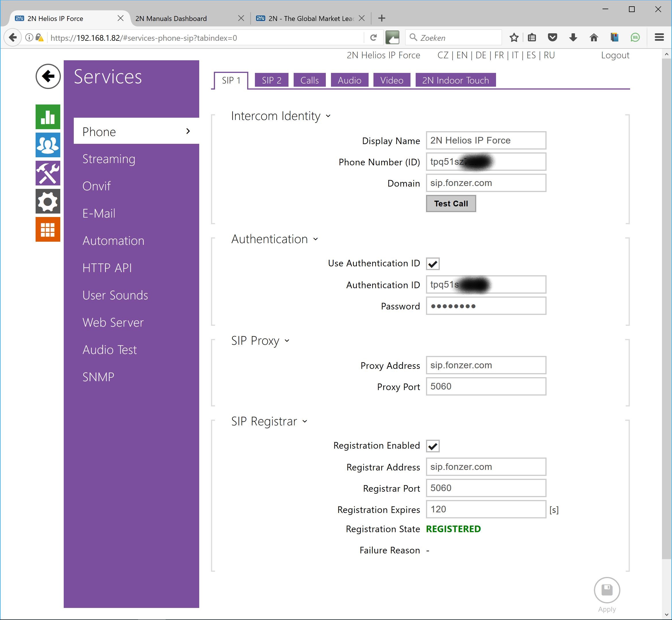Switch to the 2N Manuals Dashboard browser tab
Screen dimensions: 672x620
[171, 18]
